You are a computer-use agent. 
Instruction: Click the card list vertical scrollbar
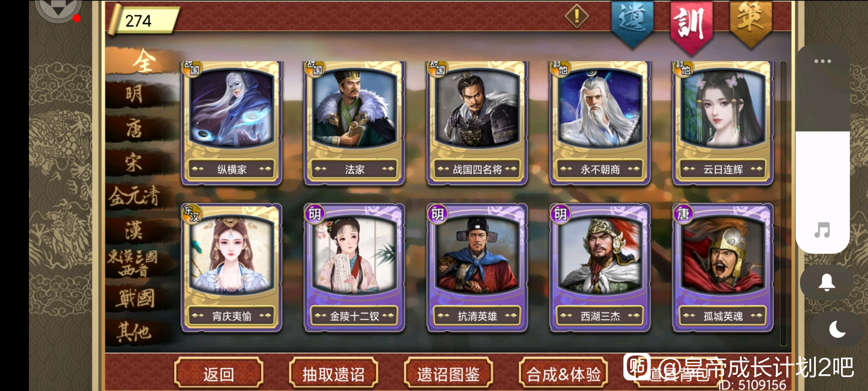pos(783,203)
